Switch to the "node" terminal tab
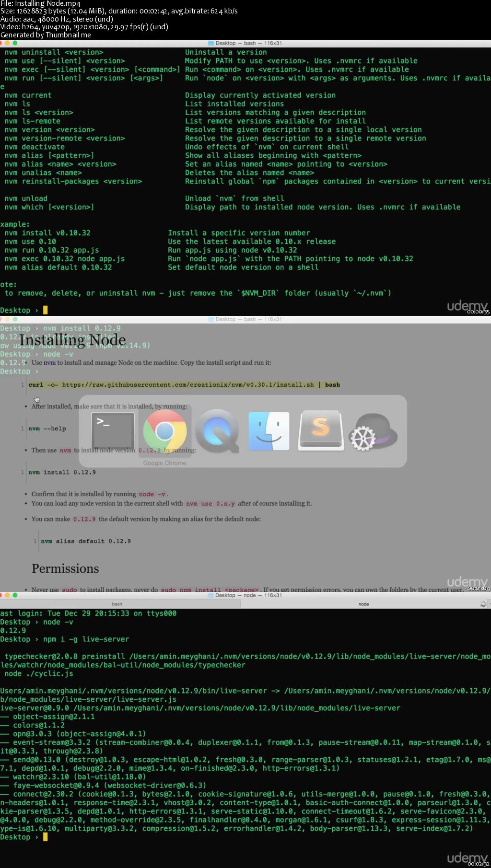Image resolution: width=491 pixels, height=868 pixels. [363, 604]
